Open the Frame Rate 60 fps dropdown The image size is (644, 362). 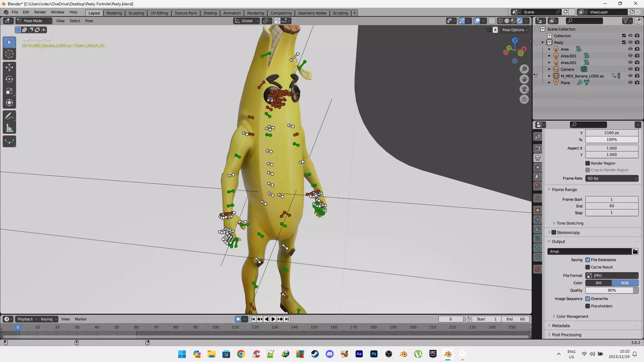(612, 178)
